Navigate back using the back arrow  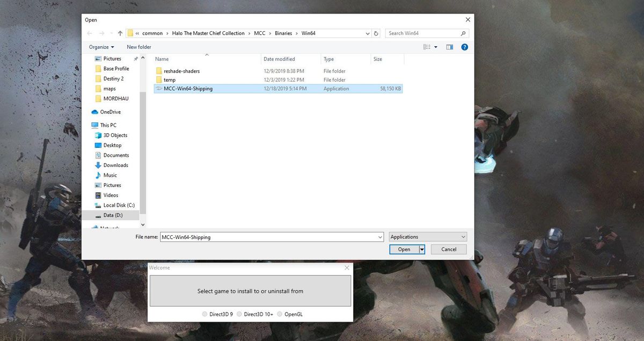tap(90, 33)
